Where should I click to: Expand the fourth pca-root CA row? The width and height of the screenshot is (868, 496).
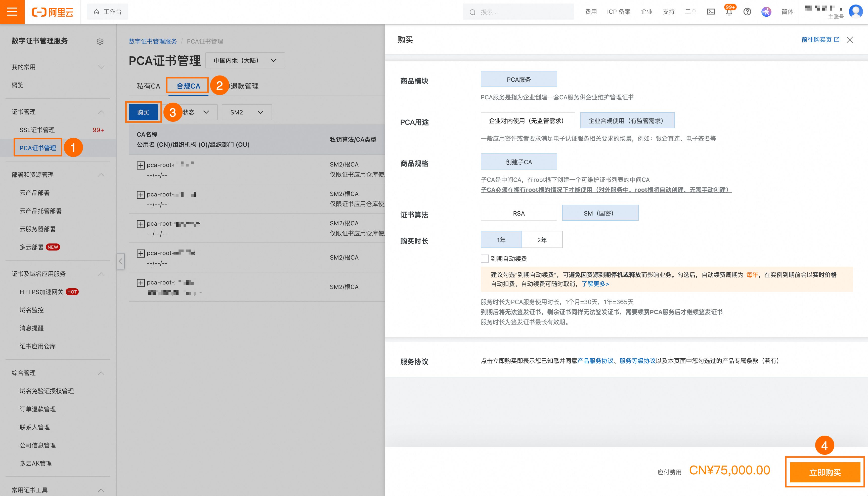141,254
